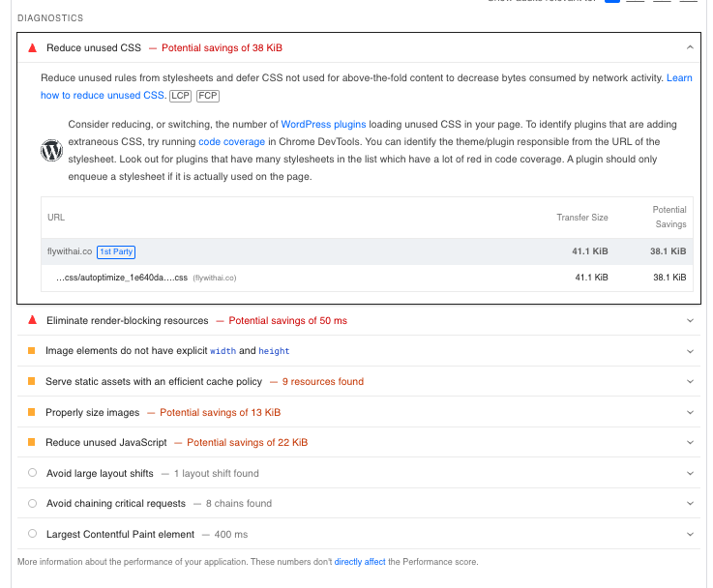Click the red triangle beside Reduce unused CSS
Viewport: 713px width, 588px height.
32,47
